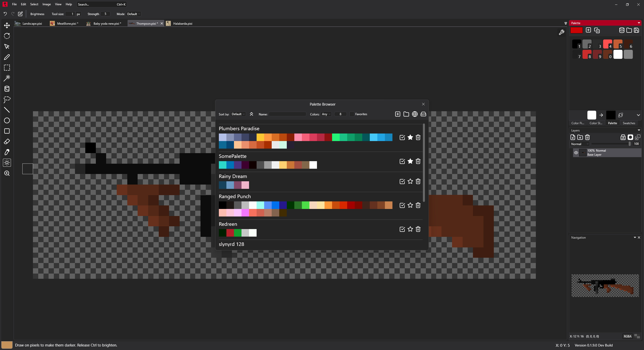Enable the Favorites filter checkbox
Image resolution: width=644 pixels, height=350 pixels.
coord(352,114)
